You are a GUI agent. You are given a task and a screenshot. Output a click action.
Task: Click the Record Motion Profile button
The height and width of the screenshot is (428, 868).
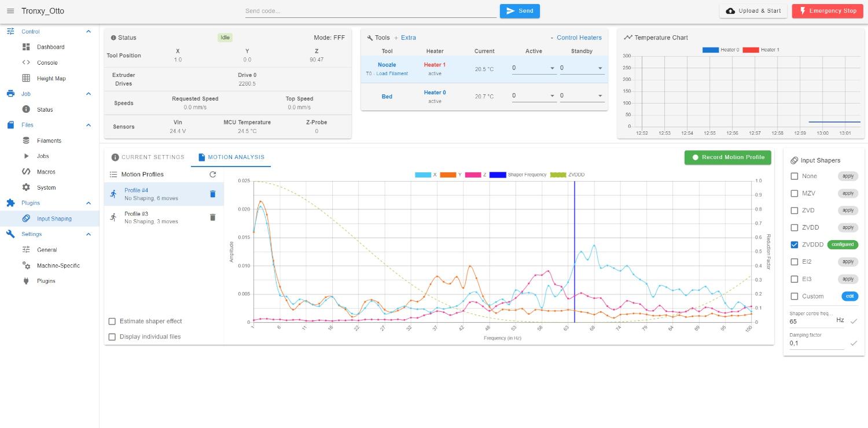[x=728, y=157]
